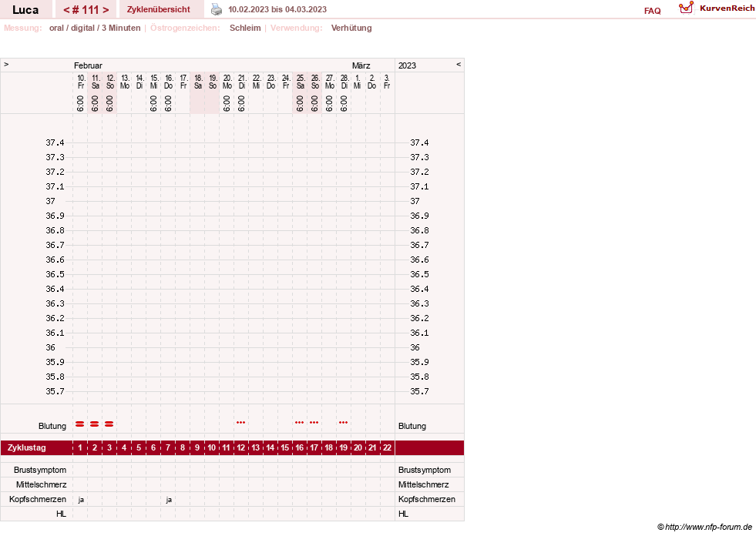Screen dimensions: 756x536
Task: Click the left 'Kopfschmerzen' row label
Action: pos(38,499)
